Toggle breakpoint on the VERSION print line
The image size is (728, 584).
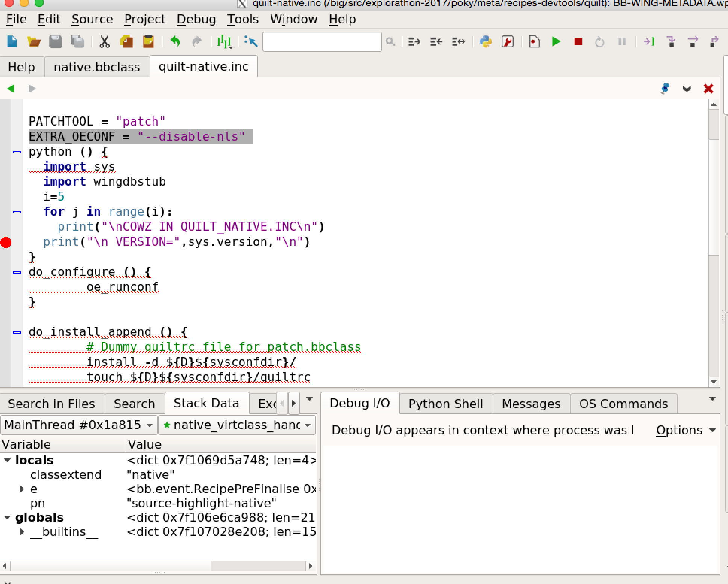[x=6, y=242]
